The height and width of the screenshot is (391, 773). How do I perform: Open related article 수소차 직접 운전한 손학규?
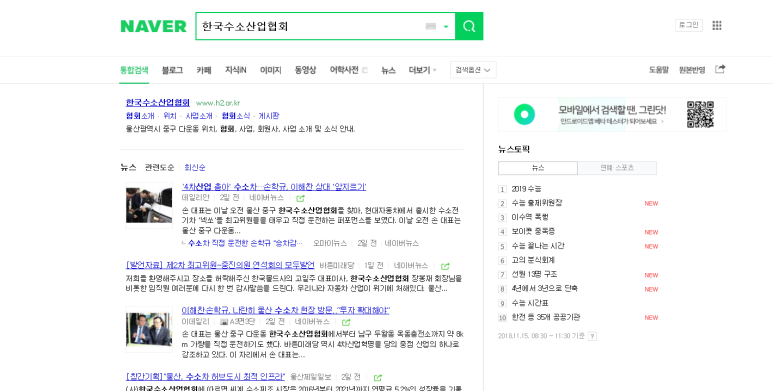pyautogui.click(x=245, y=243)
